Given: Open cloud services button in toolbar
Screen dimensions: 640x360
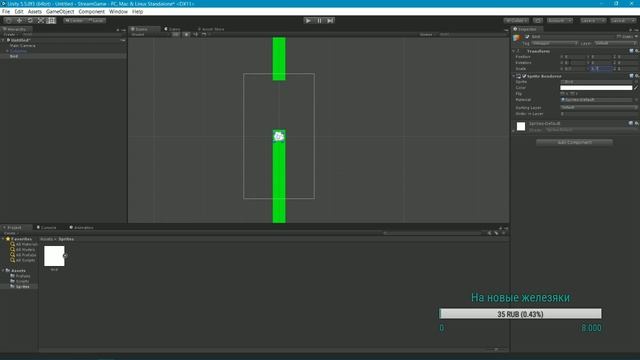Looking at the screenshot, I should pyautogui.click(x=538, y=20).
